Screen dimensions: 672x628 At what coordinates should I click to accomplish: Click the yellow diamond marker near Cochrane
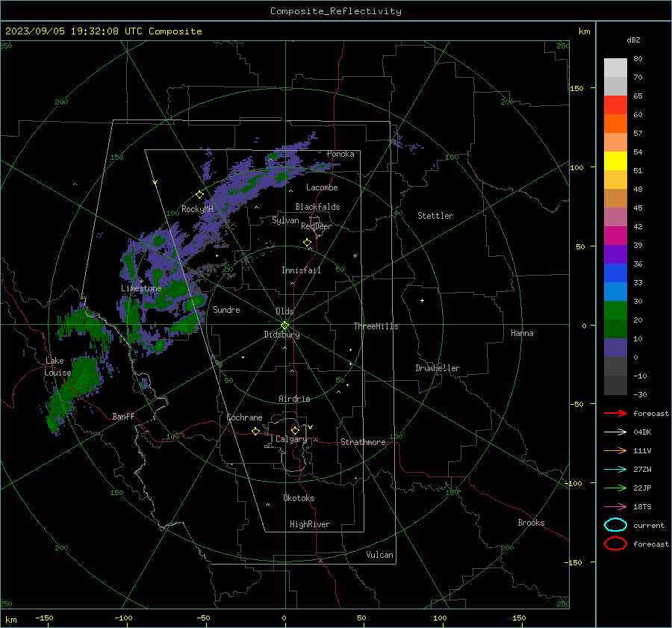point(255,431)
